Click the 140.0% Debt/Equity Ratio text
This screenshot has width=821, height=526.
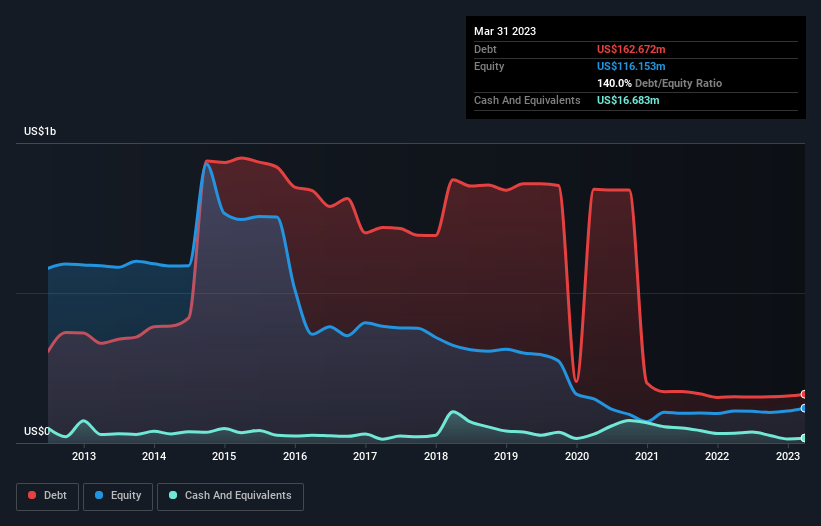[659, 83]
